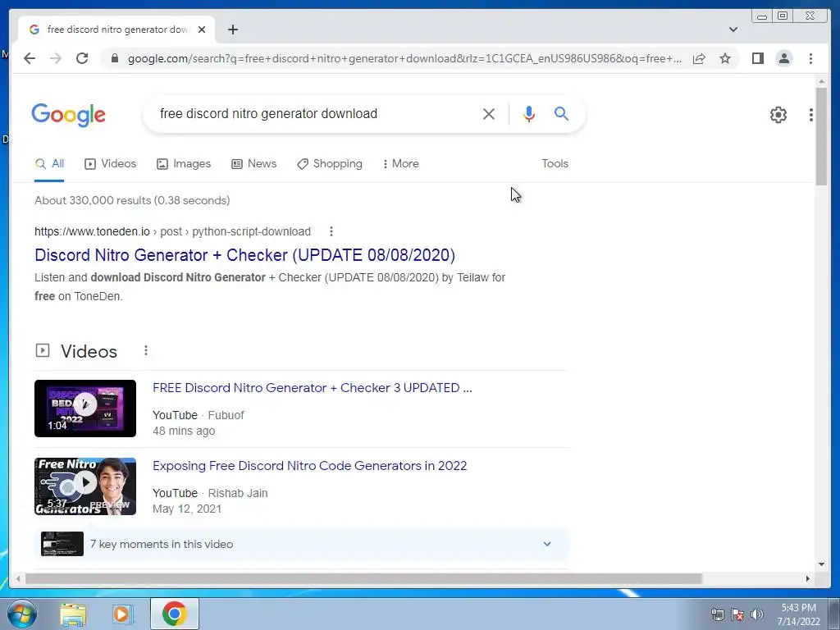The height and width of the screenshot is (630, 840).
Task: Open Google apps dots menu
Action: [x=811, y=115]
